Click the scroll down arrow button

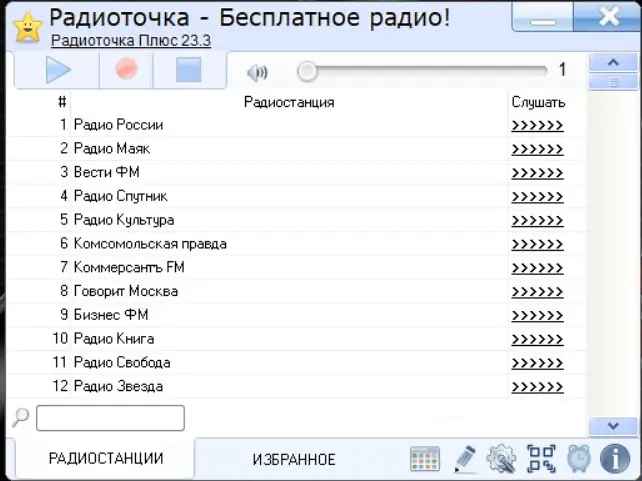tap(613, 426)
